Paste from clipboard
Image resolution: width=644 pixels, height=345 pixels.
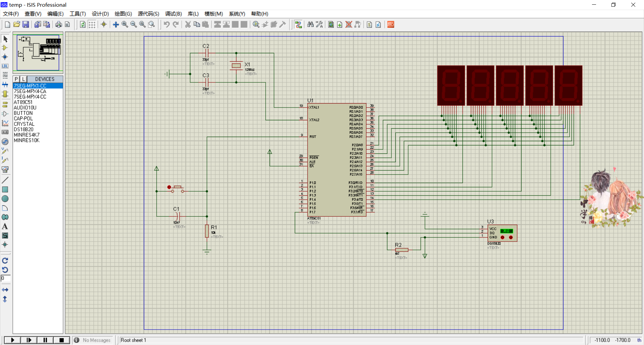point(206,24)
